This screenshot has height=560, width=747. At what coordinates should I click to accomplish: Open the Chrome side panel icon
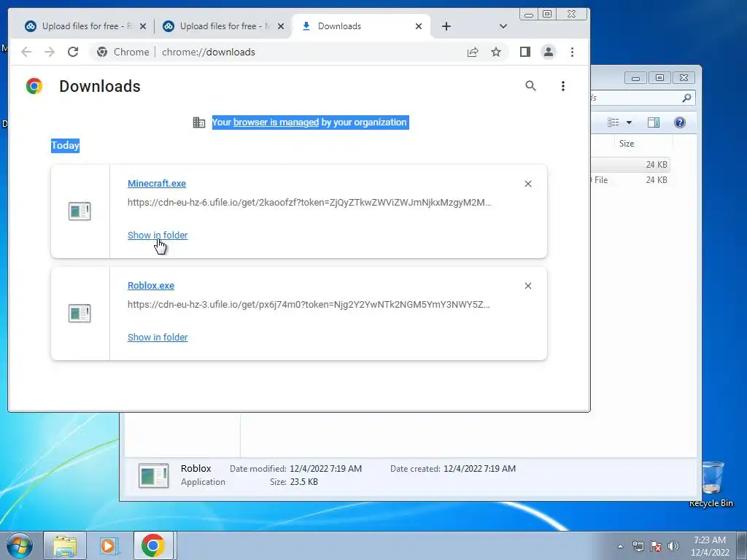[525, 52]
